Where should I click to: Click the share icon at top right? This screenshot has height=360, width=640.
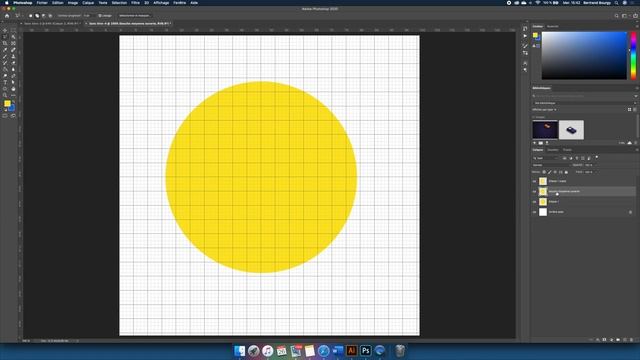coord(635,16)
